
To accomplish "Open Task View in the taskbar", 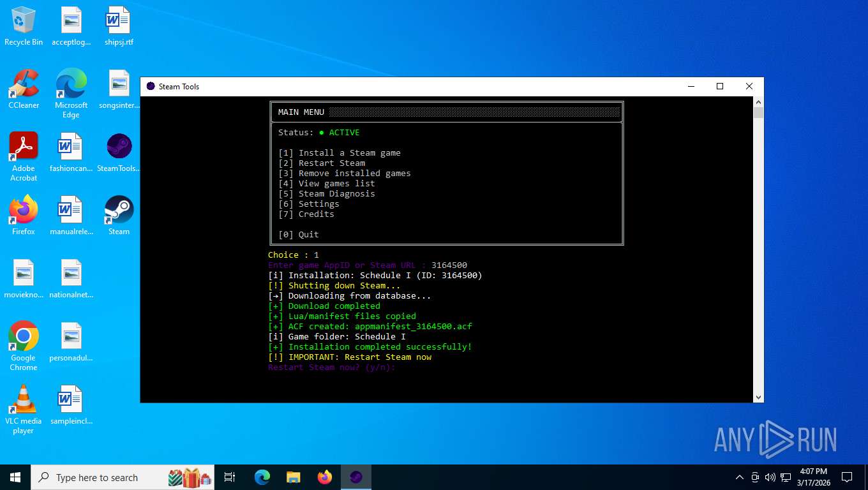I will tap(230, 477).
